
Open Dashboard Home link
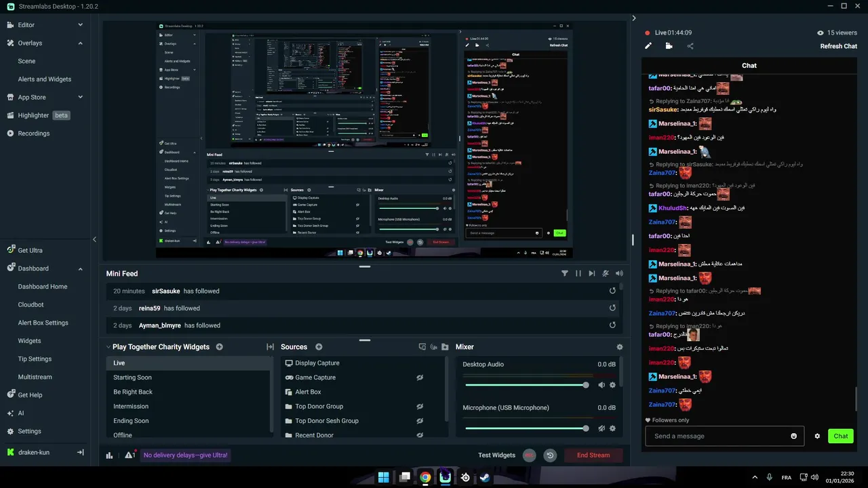pos(43,287)
